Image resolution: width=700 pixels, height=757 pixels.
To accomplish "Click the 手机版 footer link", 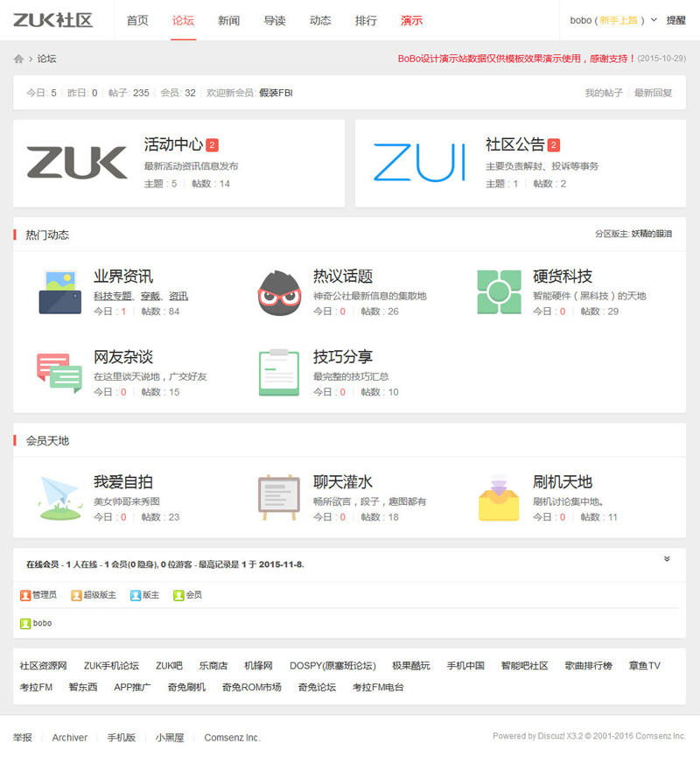I will [x=121, y=738].
